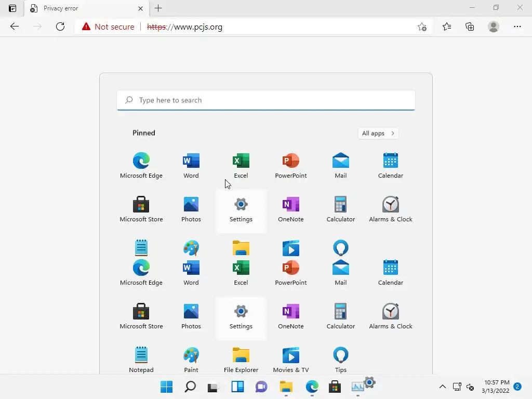
Task: Open the Tips icon labeled Tips
Action: tap(341, 360)
